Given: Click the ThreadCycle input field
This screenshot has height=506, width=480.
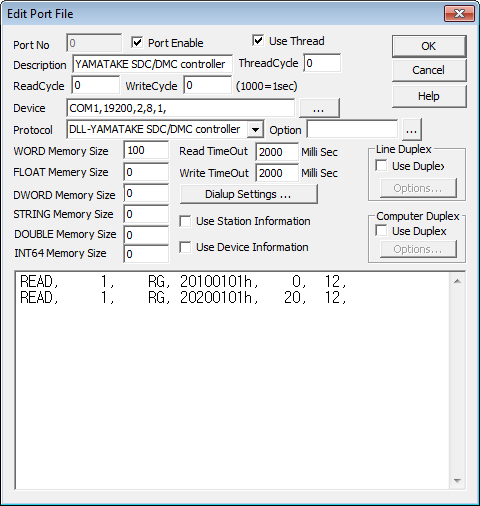Looking at the screenshot, I should [x=322, y=63].
